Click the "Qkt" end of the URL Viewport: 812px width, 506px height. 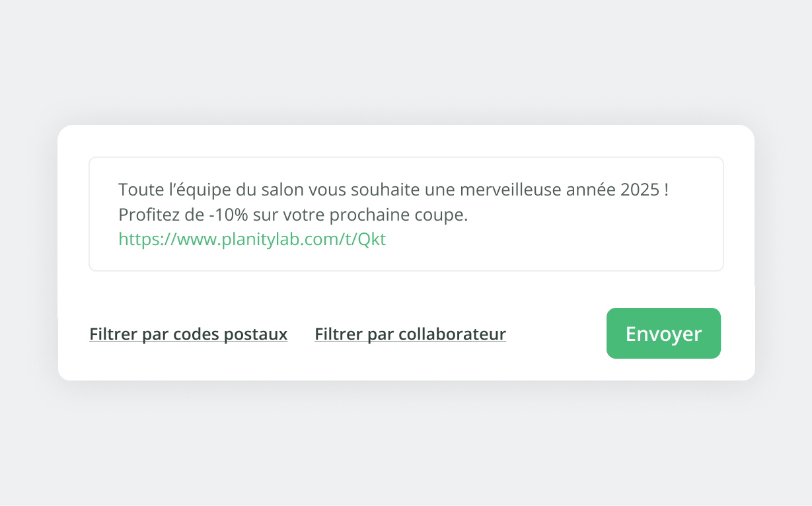(372, 239)
